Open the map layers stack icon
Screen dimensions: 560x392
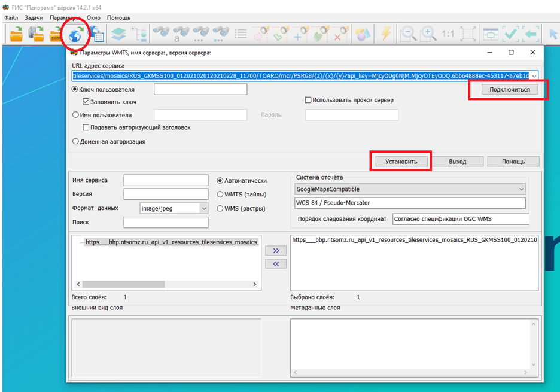(119, 34)
